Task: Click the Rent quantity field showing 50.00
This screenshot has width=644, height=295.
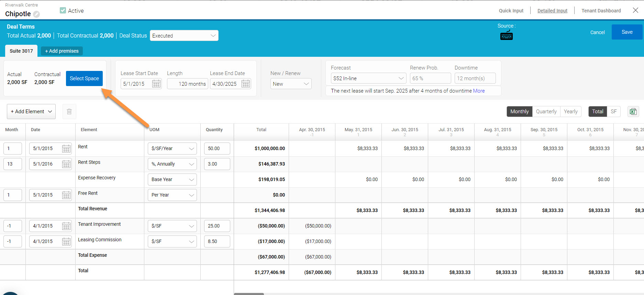Action: coord(217,148)
